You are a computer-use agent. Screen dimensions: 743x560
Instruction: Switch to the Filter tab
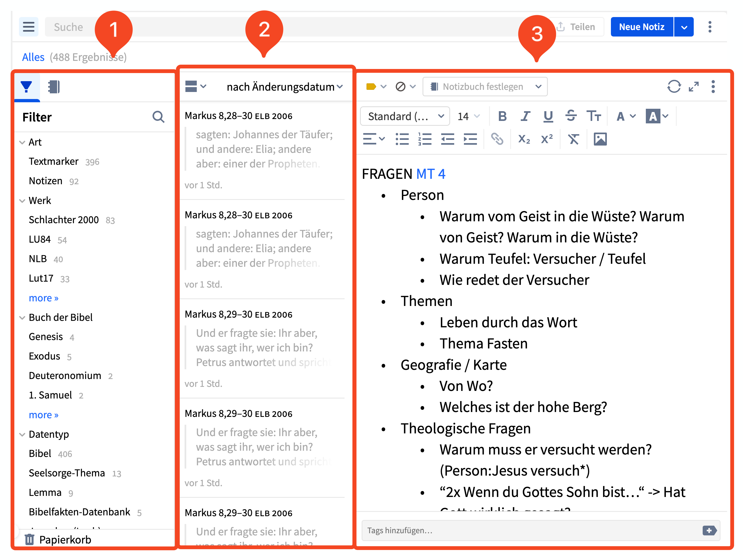tap(27, 87)
